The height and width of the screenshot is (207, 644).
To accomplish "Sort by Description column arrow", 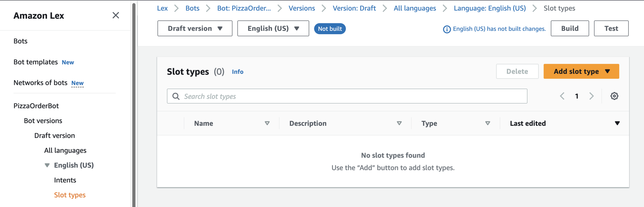I will [399, 123].
